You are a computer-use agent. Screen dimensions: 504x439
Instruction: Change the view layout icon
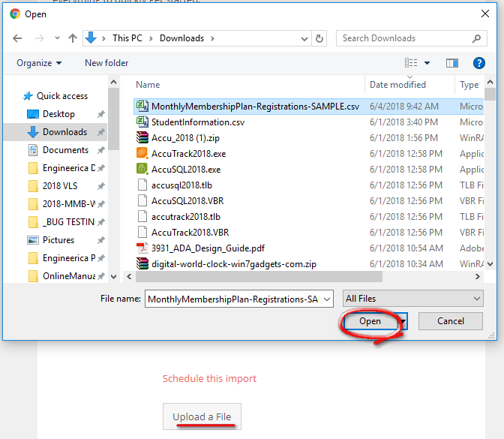411,63
